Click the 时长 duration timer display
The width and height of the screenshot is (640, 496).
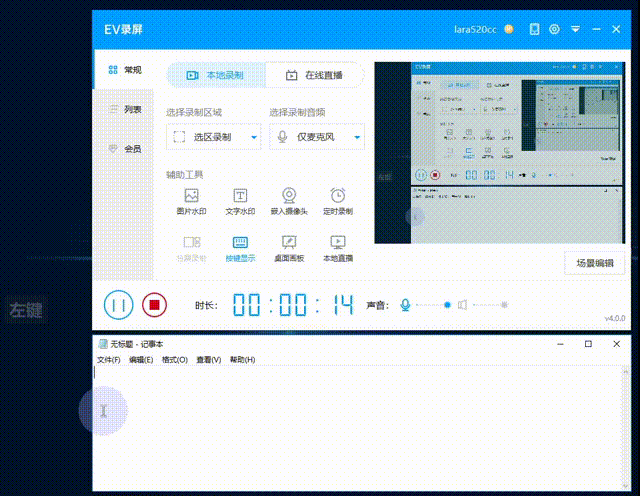[x=293, y=305]
